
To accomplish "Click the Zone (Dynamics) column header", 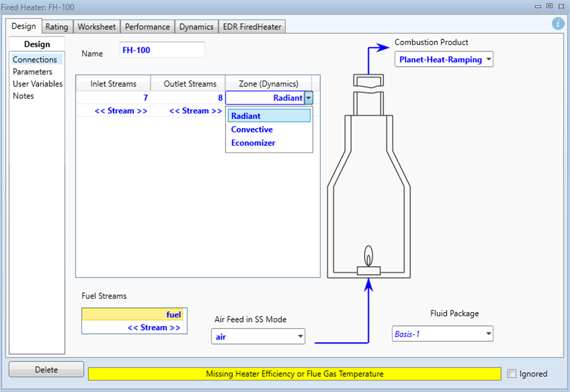I will pyautogui.click(x=268, y=84).
